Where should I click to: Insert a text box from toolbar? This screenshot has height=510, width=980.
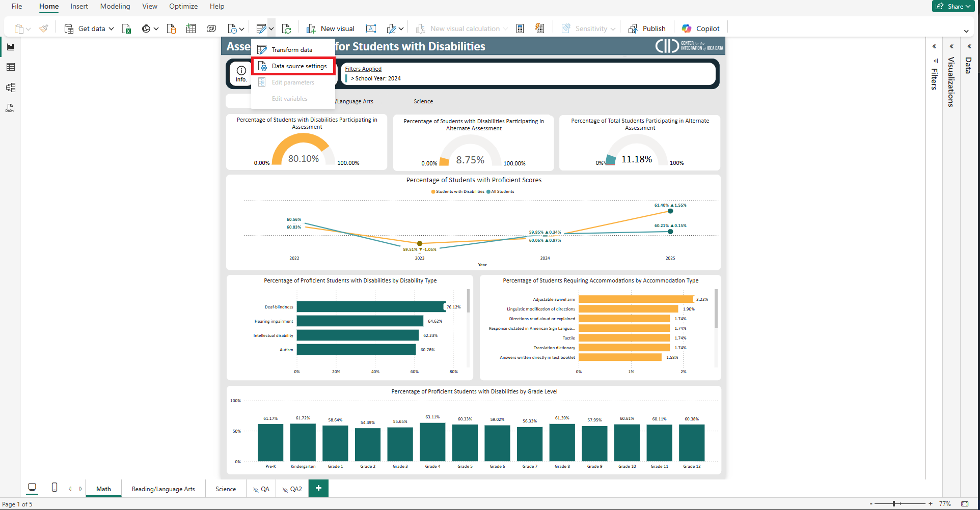(x=371, y=29)
